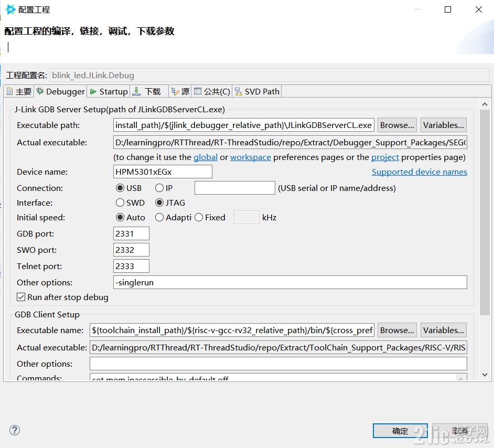Open the 主要 tab
Screen dimensions: 494x448
19,91
